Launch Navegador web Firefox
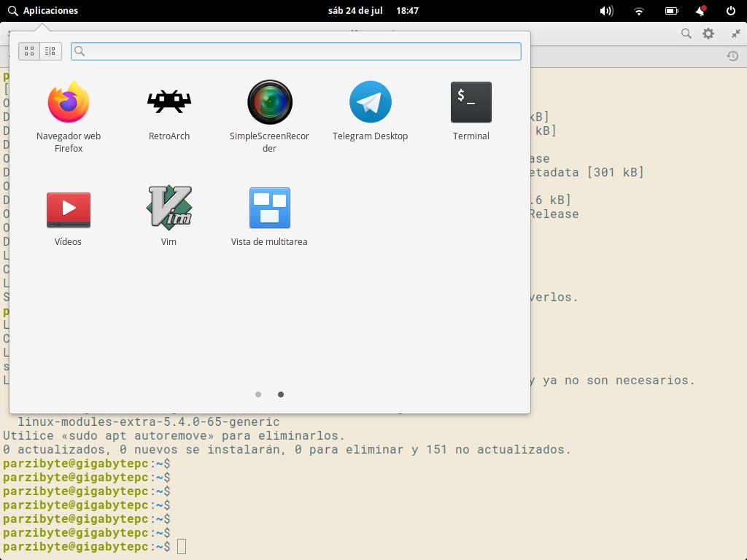747x560 pixels. [68, 116]
